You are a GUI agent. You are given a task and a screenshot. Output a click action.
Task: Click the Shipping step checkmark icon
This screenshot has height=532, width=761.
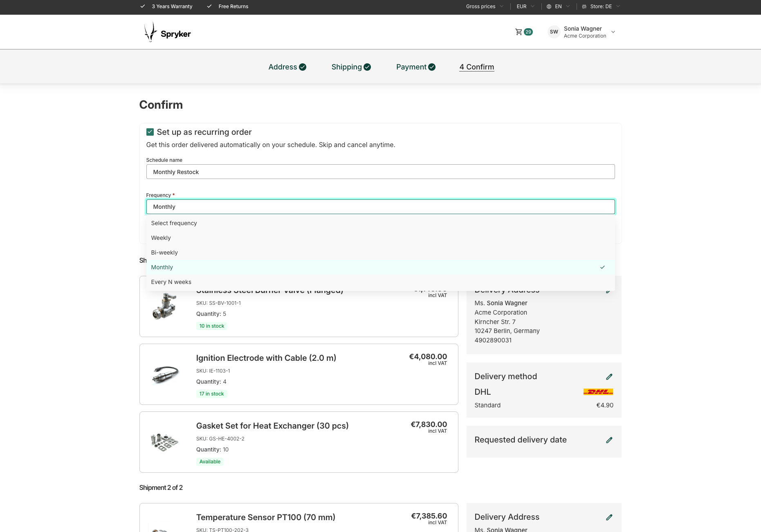367,67
